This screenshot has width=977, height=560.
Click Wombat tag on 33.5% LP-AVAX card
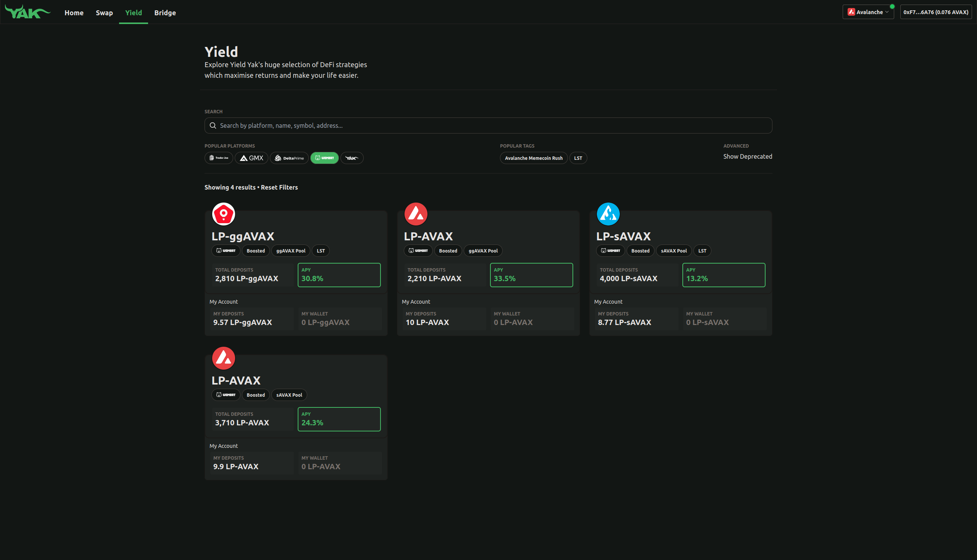pyautogui.click(x=418, y=251)
